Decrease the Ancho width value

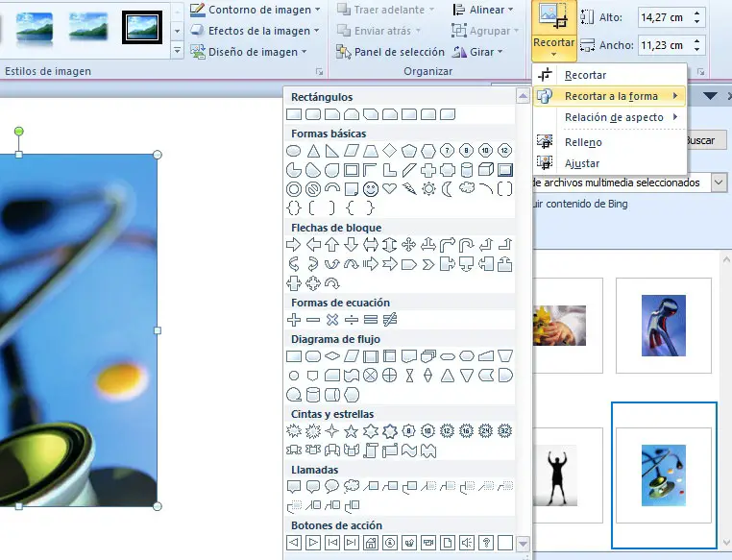pos(697,49)
